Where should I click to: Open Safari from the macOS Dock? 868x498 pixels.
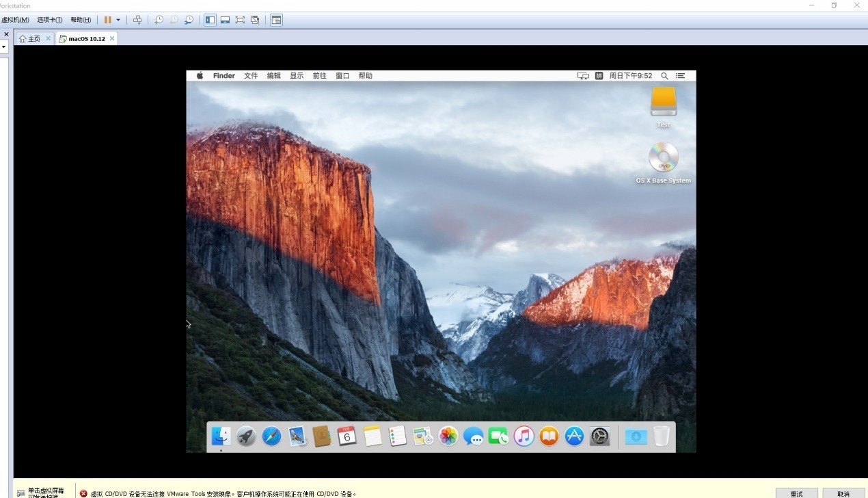coord(271,436)
